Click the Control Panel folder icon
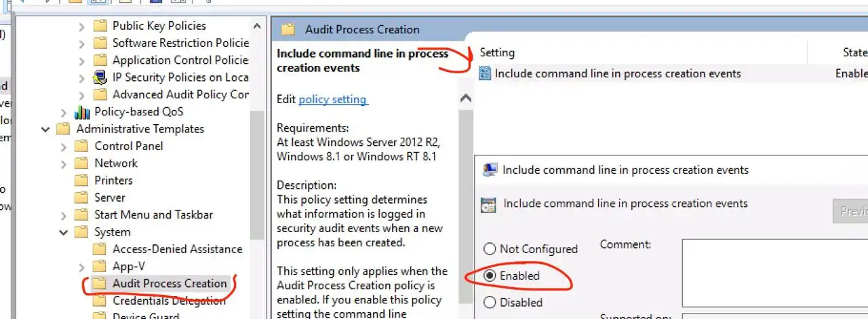This screenshot has height=319, width=868. [82, 146]
